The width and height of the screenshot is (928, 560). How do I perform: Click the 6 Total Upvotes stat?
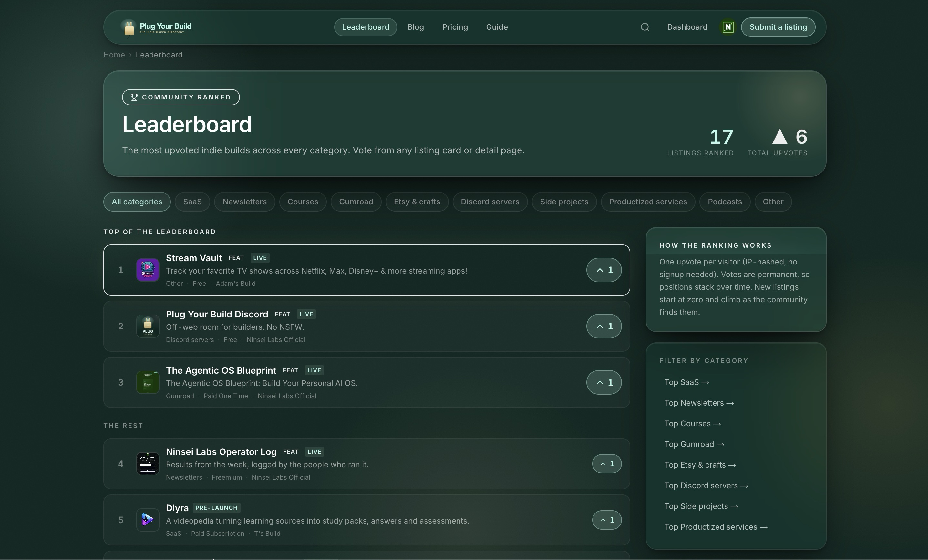click(x=777, y=142)
